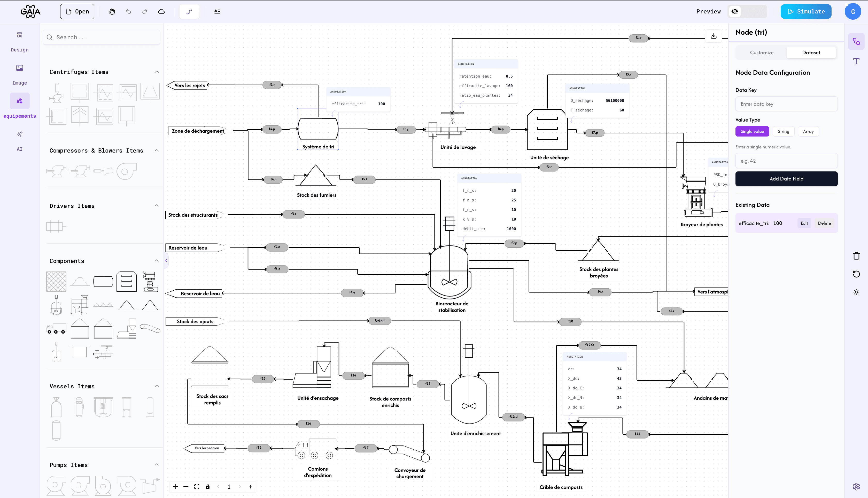Click the numeric value input field
The image size is (868, 498).
click(786, 161)
